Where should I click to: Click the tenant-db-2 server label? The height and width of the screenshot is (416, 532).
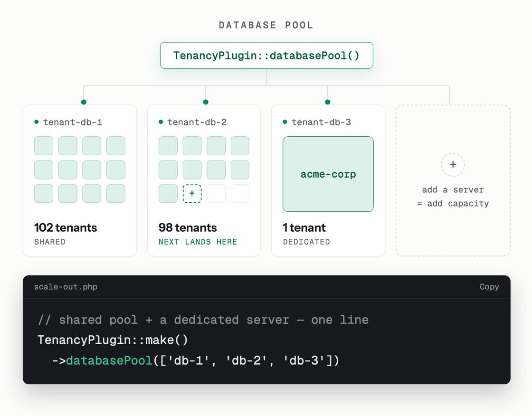pyautogui.click(x=197, y=122)
